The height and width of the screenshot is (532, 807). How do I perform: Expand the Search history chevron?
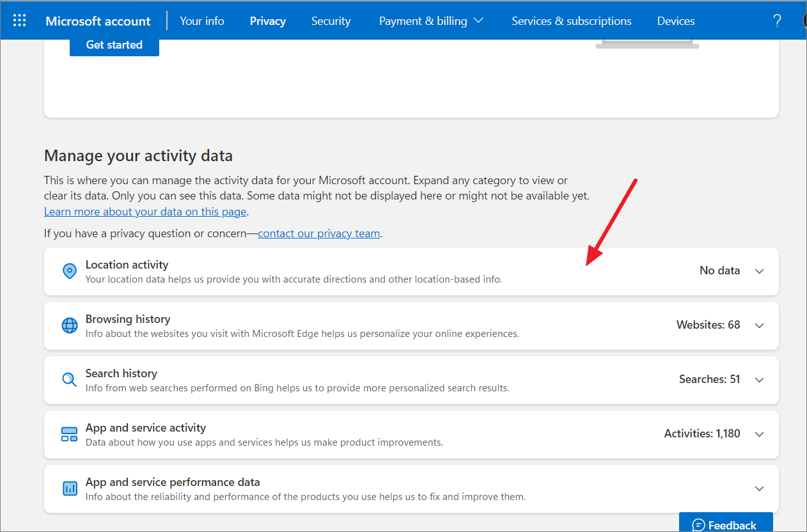(759, 380)
